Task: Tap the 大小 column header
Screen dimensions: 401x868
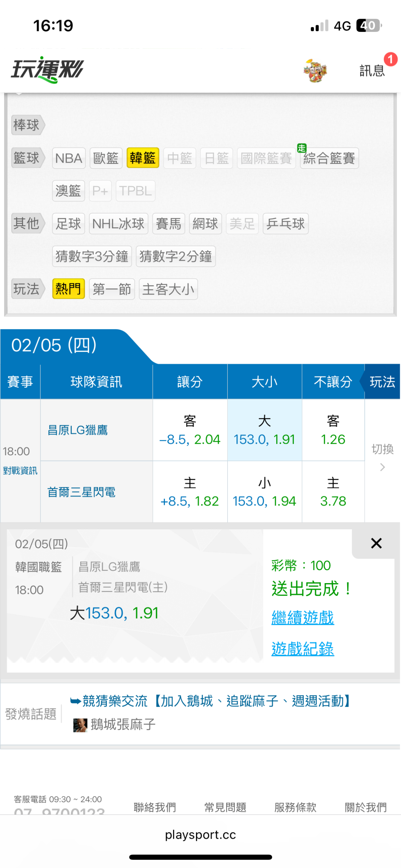Action: 264,382
